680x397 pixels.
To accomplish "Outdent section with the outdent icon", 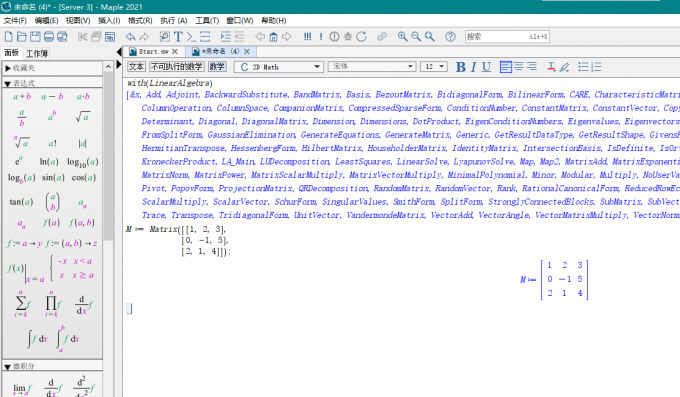I will (239, 37).
